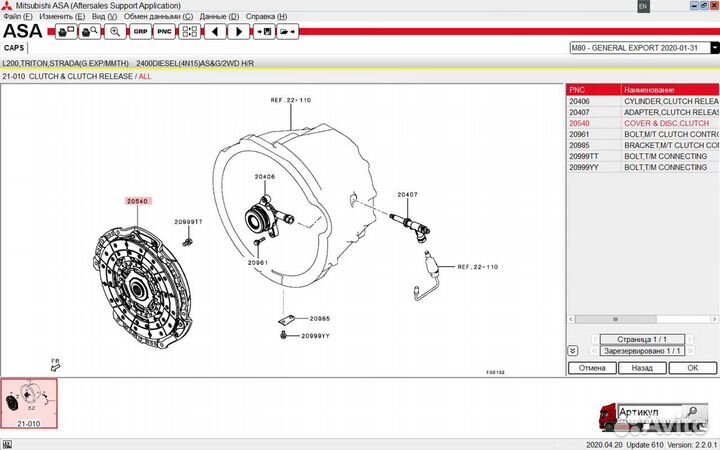Click the print icon in the toolbar
720x450 pixels.
click(65, 31)
